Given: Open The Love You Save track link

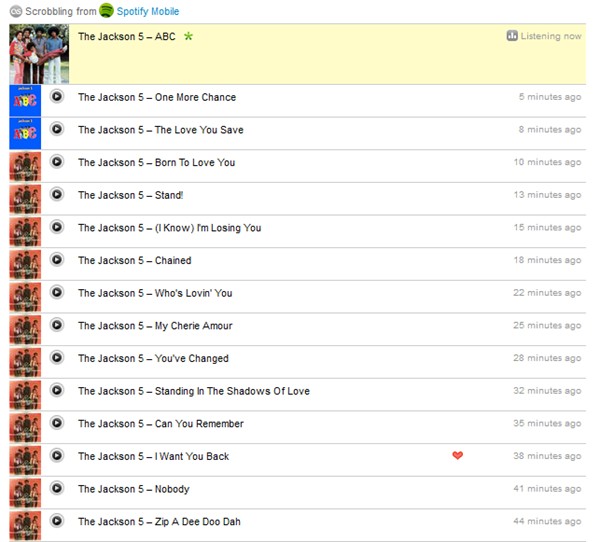Looking at the screenshot, I should tap(199, 130).
